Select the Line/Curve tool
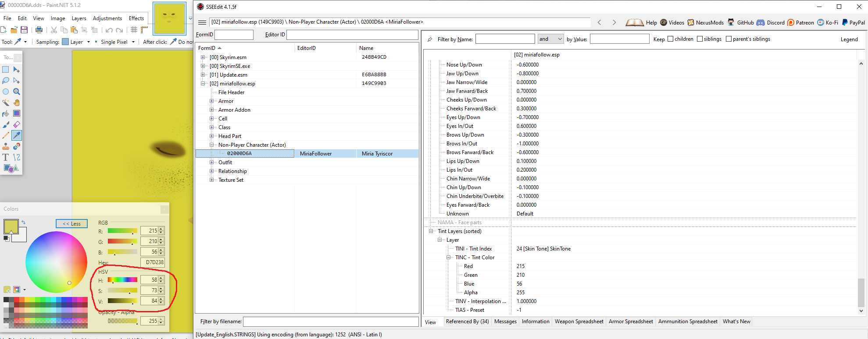The width and height of the screenshot is (868, 339). [17, 157]
